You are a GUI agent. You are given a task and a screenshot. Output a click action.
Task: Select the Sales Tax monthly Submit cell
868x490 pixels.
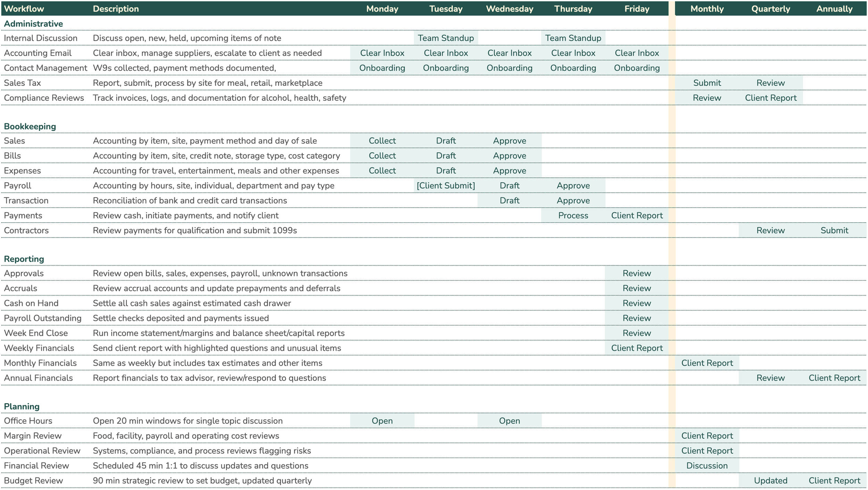point(707,83)
